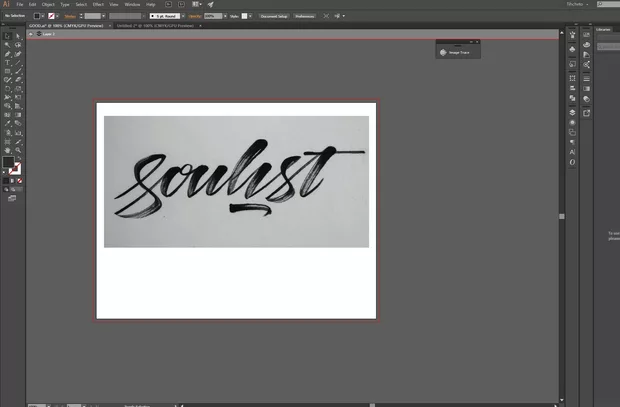Toggle visibility of Layer 1
This screenshot has width=620, height=407.
[x=33, y=33]
